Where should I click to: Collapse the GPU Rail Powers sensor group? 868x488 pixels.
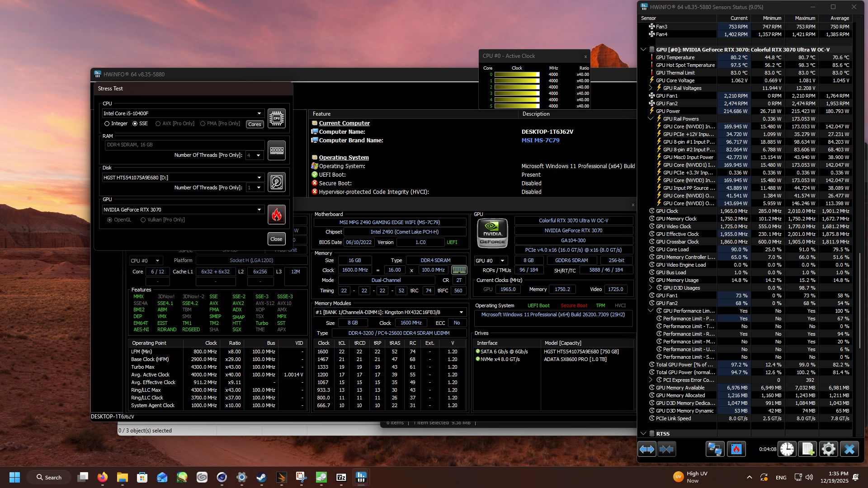651,119
